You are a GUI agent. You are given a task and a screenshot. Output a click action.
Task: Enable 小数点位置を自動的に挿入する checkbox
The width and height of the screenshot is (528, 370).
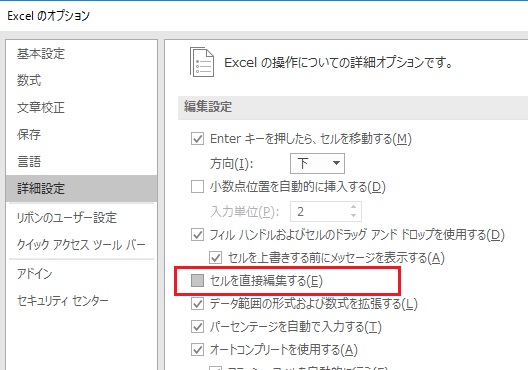197,187
